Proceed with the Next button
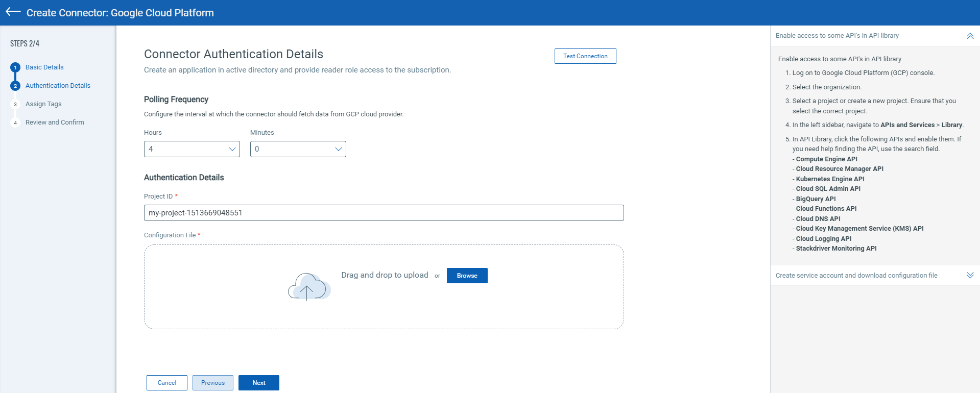The image size is (980, 393). pos(259,383)
